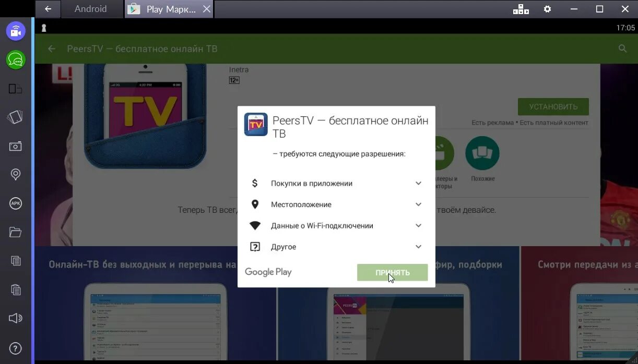The width and height of the screenshot is (638, 364).
Task: Click the keyhole lock icon in status bar
Action: (x=44, y=28)
